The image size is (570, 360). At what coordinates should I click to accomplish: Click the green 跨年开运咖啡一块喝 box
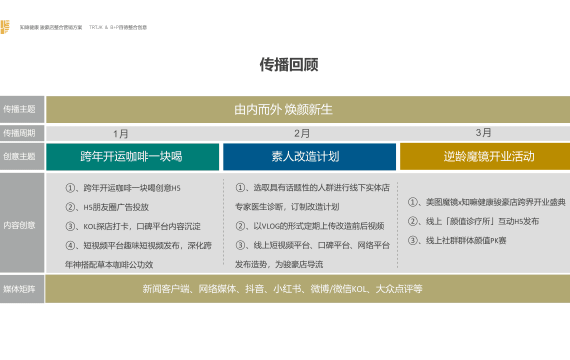[133, 157]
